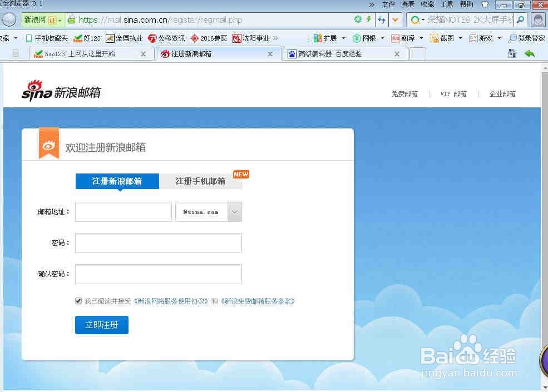The width and height of the screenshot is (548, 392).
Task: Uncheck the agreement checkbox
Action: 78,301
